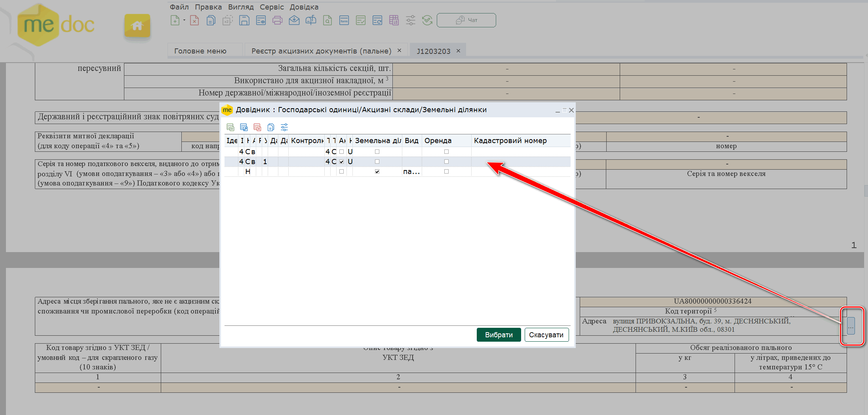Open the Сервіс menu
Screen dimensions: 868x415
click(x=272, y=7)
